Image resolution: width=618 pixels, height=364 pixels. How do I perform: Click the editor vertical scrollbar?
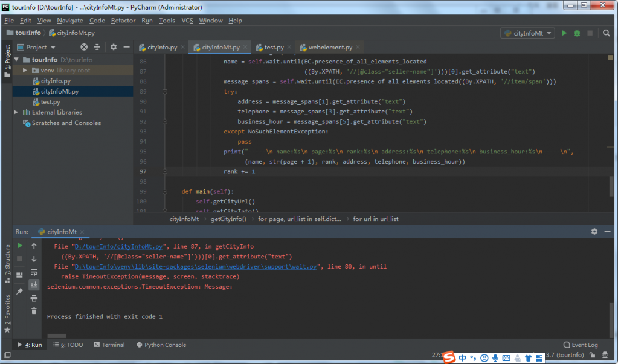[x=610, y=185]
